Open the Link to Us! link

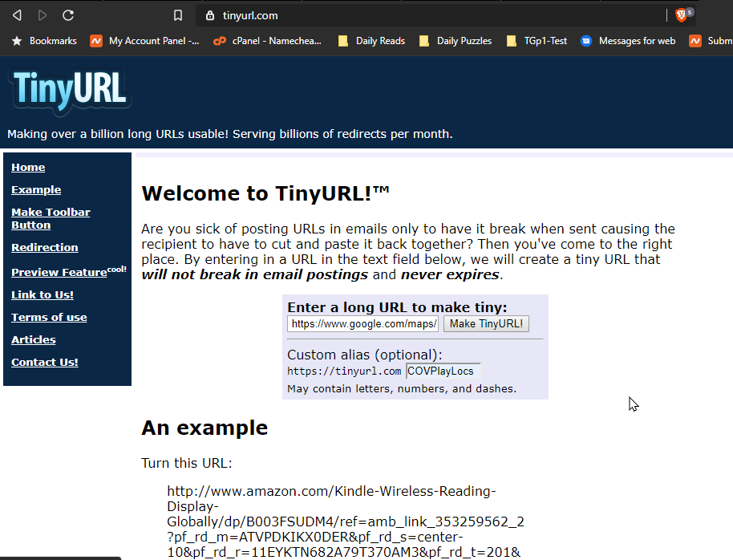tap(42, 294)
